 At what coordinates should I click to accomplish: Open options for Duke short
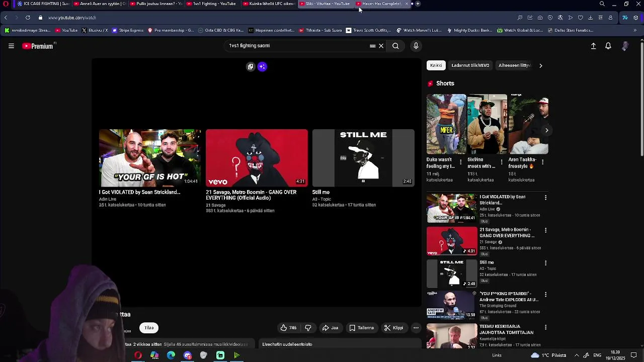[x=460, y=162]
